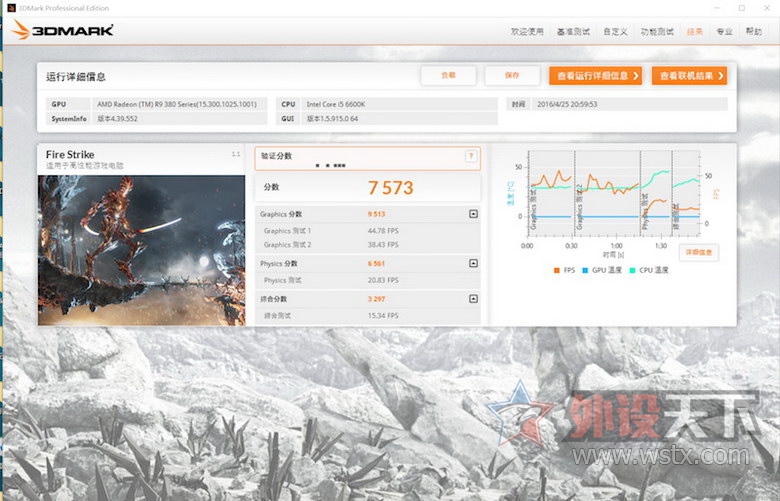Open the 帮助 tab
This screenshot has height=501, width=780.
coord(754,31)
